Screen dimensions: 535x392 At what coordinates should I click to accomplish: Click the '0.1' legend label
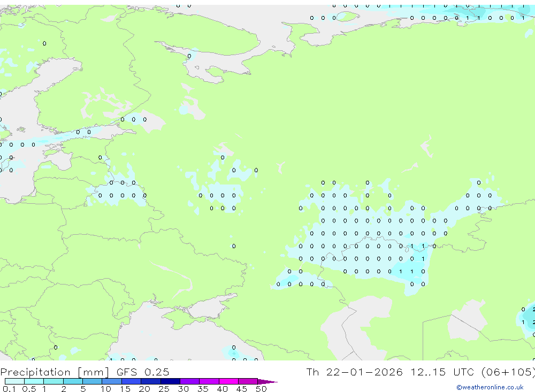tap(9, 389)
